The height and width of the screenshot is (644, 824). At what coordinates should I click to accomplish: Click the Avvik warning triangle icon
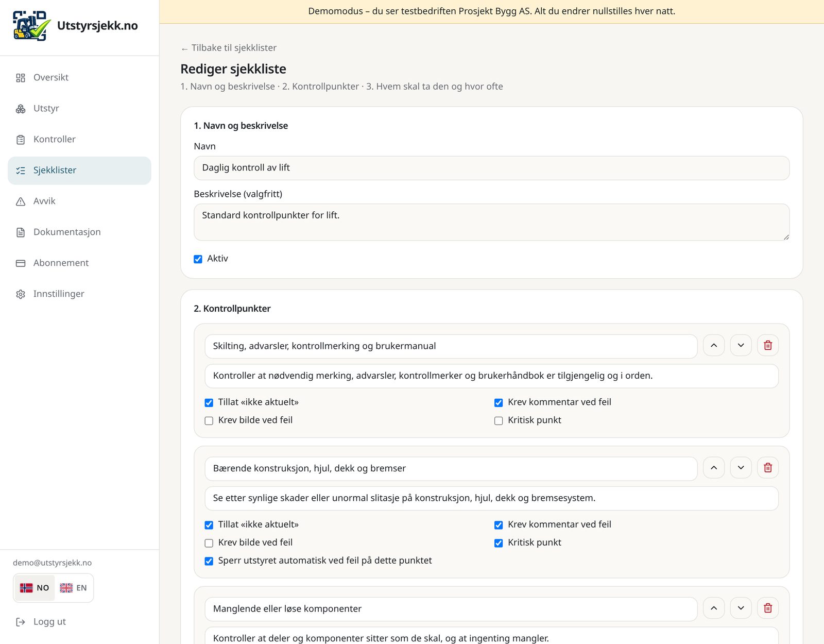(21, 201)
